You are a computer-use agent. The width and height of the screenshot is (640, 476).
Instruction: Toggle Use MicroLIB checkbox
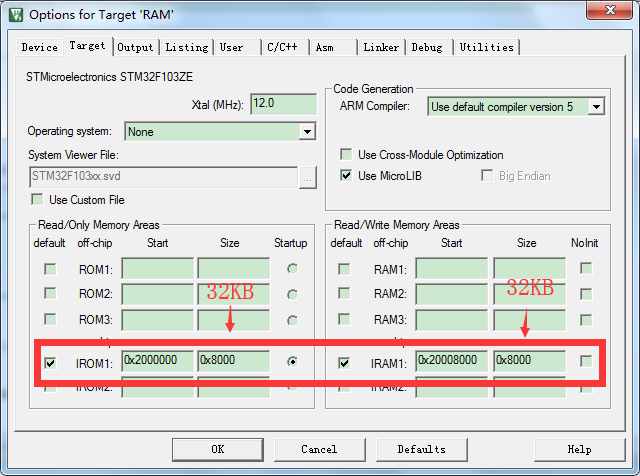(x=346, y=176)
